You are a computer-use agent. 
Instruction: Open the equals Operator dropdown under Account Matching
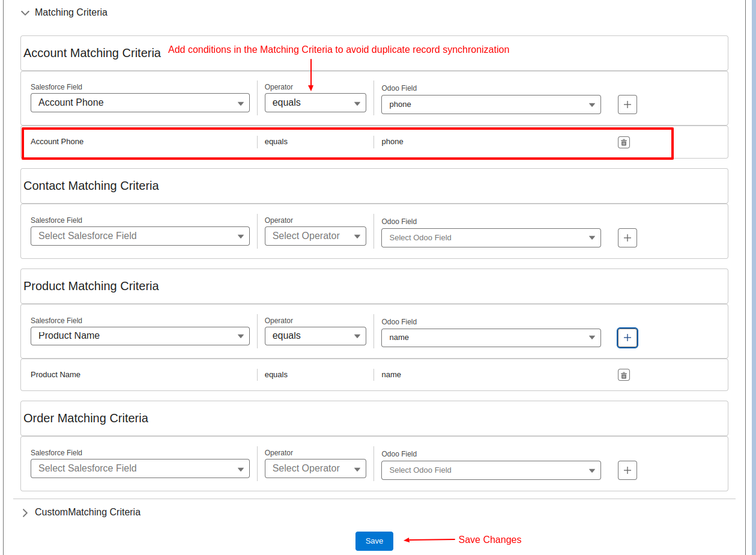tap(315, 102)
